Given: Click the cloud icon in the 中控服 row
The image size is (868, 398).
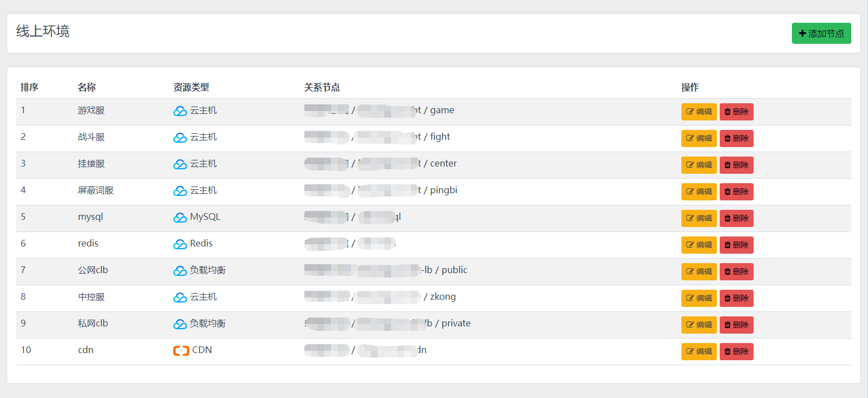Looking at the screenshot, I should tap(180, 298).
